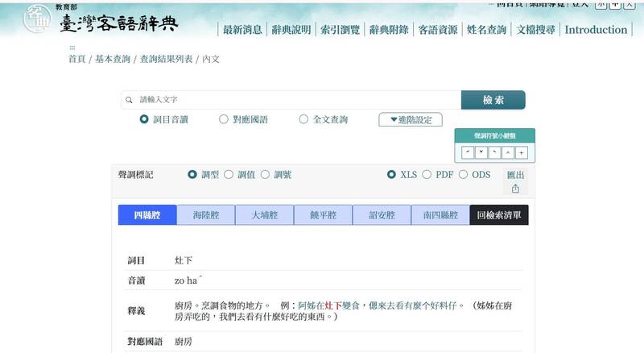Set font size to medium (中)
This screenshot has width=644, height=353.
[x=615, y=4]
